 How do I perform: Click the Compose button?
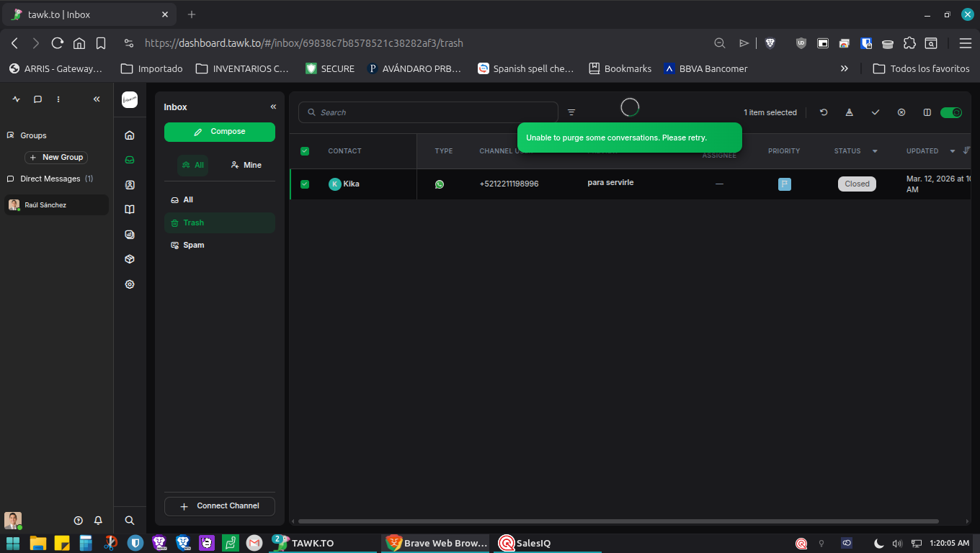(220, 132)
